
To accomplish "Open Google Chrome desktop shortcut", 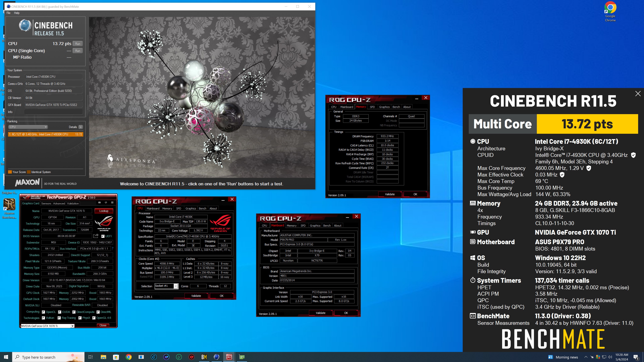I will (x=610, y=12).
